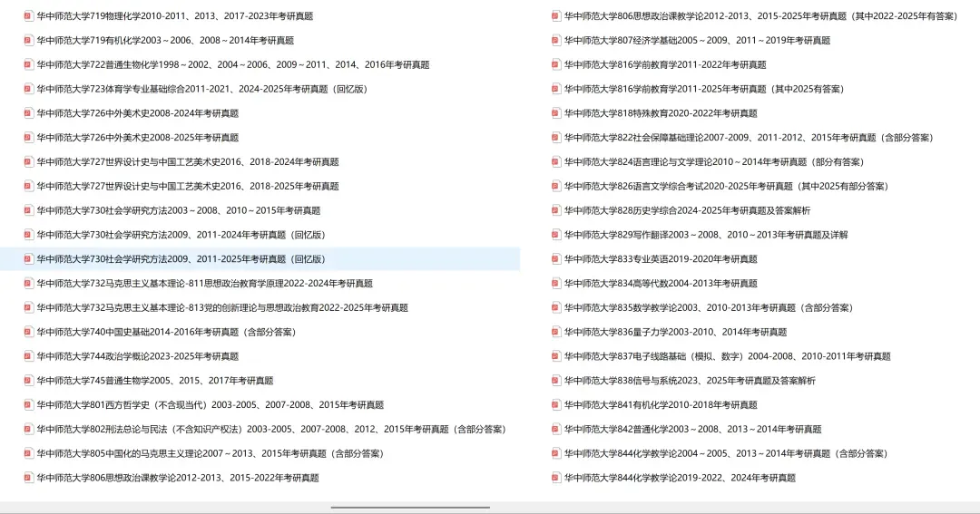Click PDF icon beside 822社会保障基础理论 file
Viewport: 980px width, 514px height.
(x=555, y=138)
